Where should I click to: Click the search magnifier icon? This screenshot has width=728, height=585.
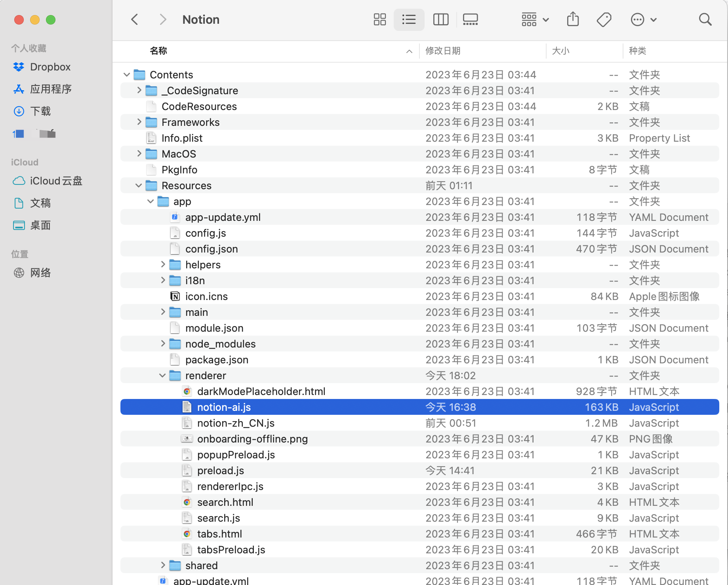tap(705, 19)
